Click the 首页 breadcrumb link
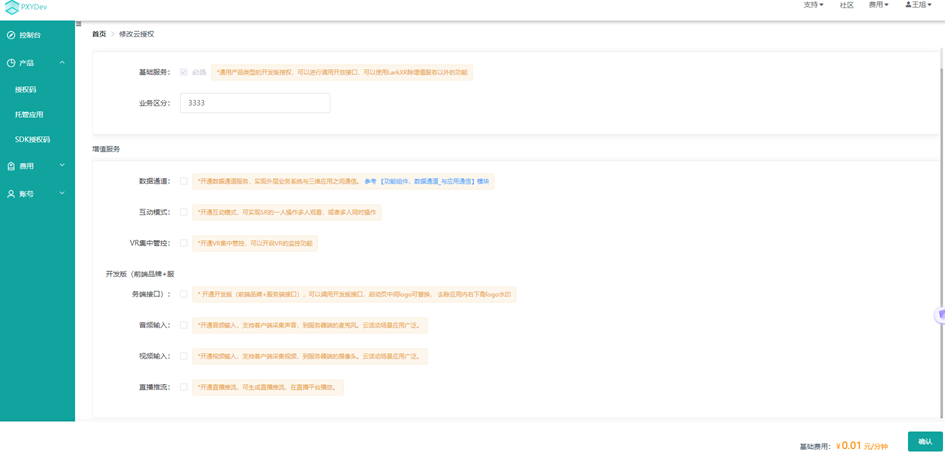The image size is (945, 453). tap(99, 34)
